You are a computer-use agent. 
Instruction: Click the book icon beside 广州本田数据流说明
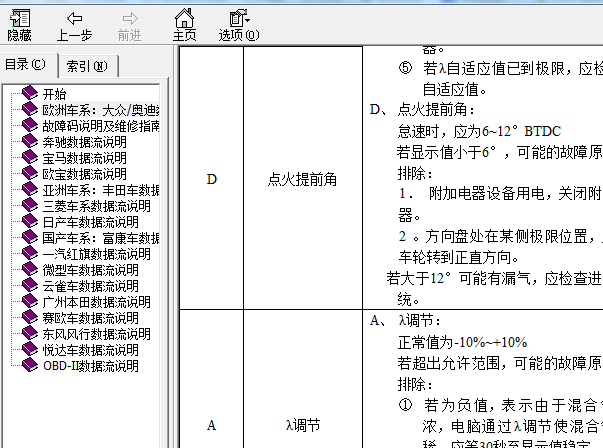click(x=30, y=302)
